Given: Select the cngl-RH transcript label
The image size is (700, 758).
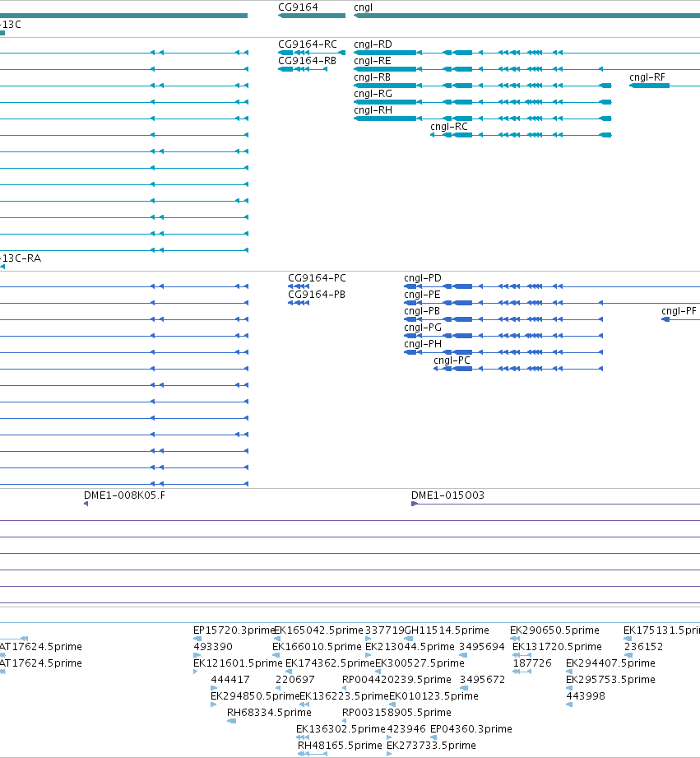Looking at the screenshot, I should click(373, 109).
